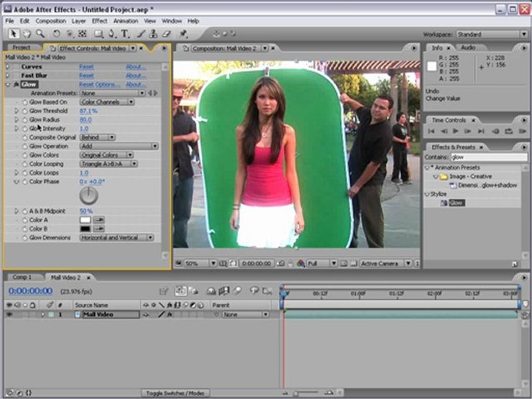Jump to first frame in Time Controls
The height and width of the screenshot is (399, 532).
tap(431, 131)
